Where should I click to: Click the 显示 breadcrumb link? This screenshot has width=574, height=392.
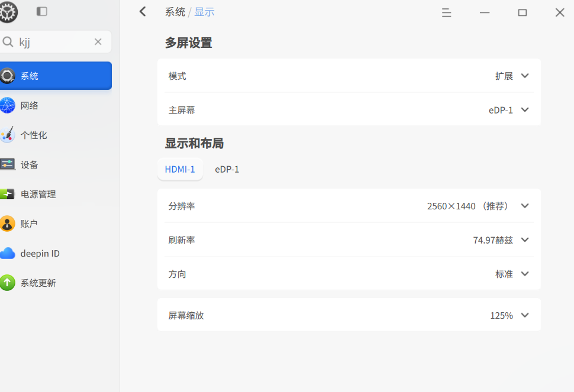click(x=204, y=12)
